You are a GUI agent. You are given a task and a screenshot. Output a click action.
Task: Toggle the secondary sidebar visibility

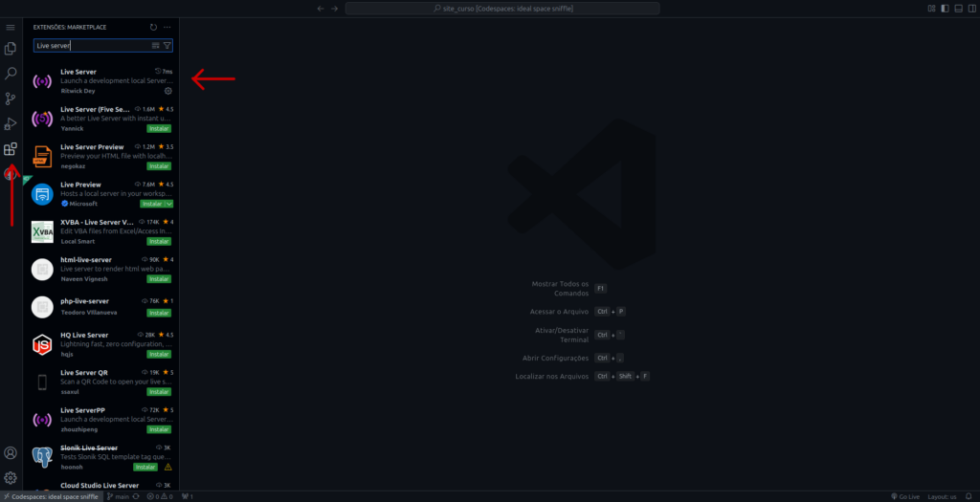pos(971,9)
